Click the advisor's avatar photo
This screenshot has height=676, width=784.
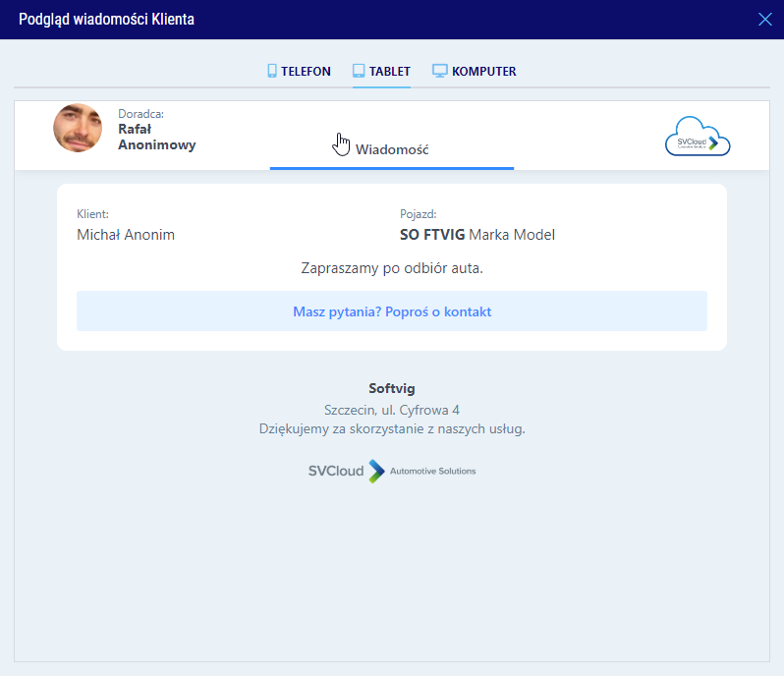click(x=78, y=129)
